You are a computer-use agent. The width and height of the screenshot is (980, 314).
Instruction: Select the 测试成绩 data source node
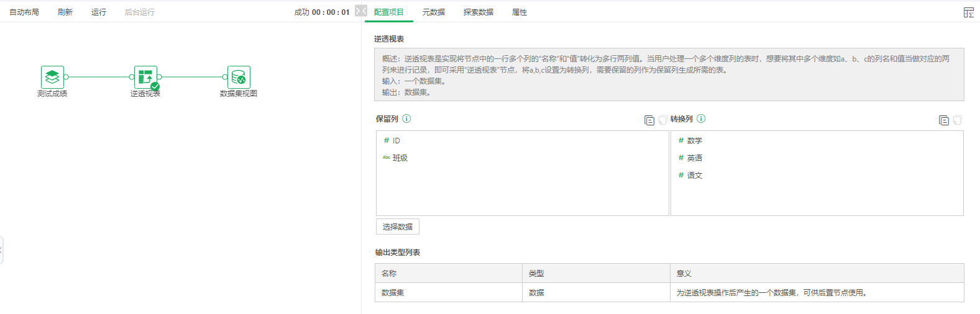click(x=52, y=78)
